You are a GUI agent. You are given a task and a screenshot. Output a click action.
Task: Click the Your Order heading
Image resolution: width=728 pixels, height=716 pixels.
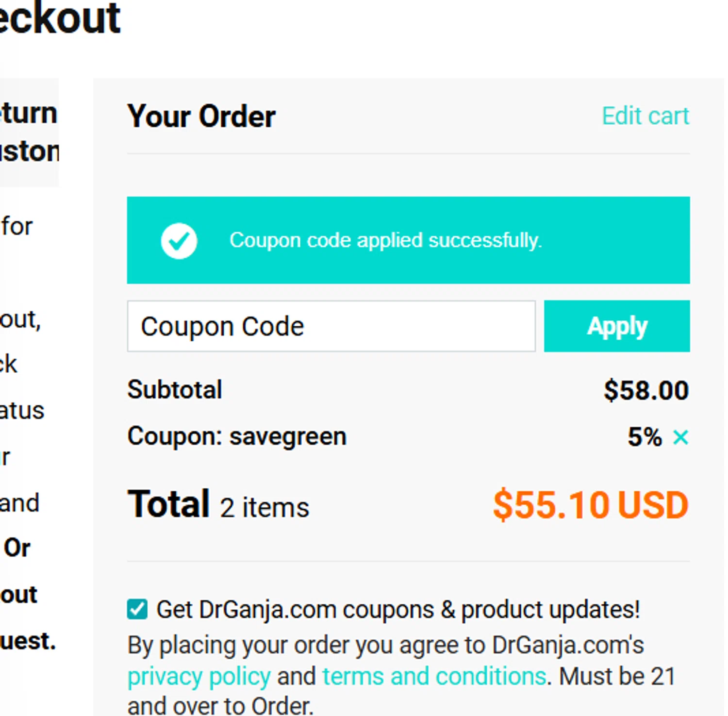click(x=201, y=117)
